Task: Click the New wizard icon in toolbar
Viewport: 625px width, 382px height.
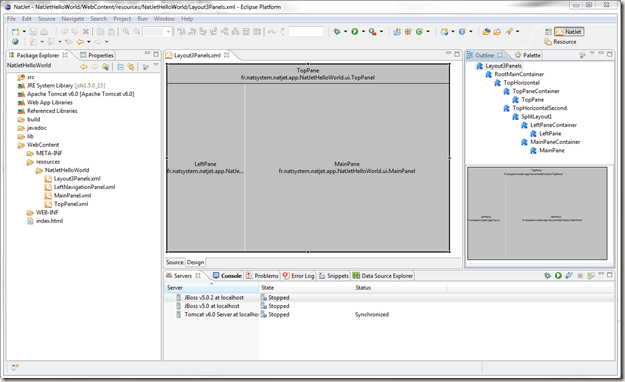Action: 16,32
